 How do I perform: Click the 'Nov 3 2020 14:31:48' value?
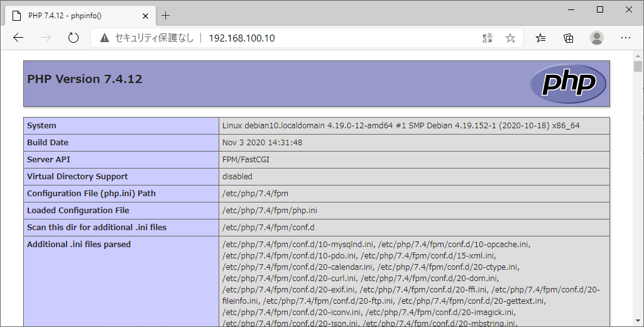tap(262, 143)
